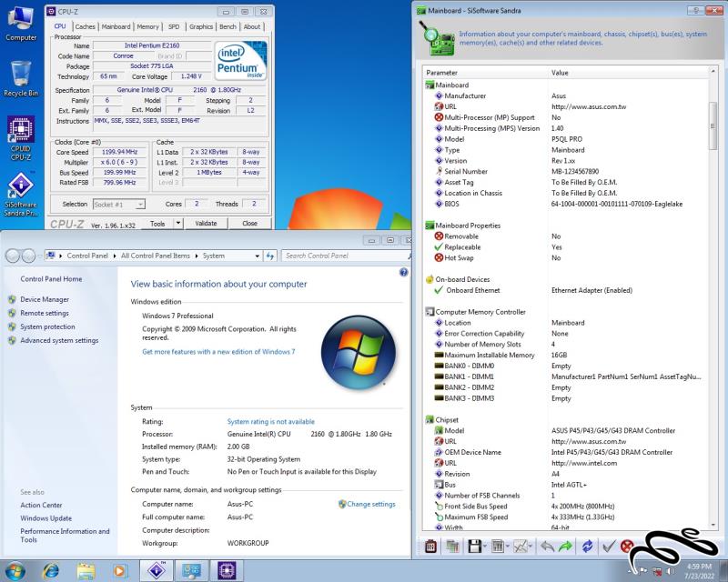
Task: Click the Search Control Panel field
Action: 345,256
